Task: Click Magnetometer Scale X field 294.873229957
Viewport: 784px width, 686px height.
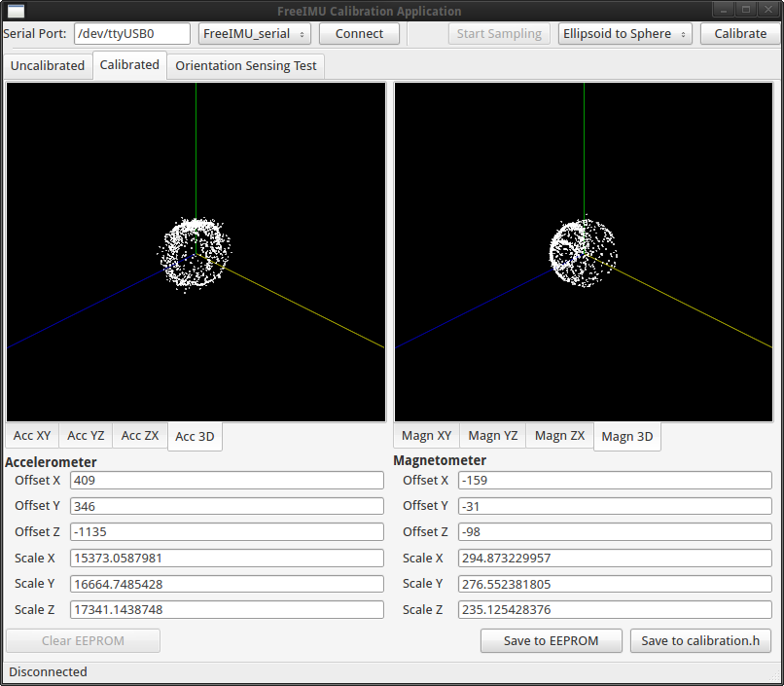Action: coord(615,558)
